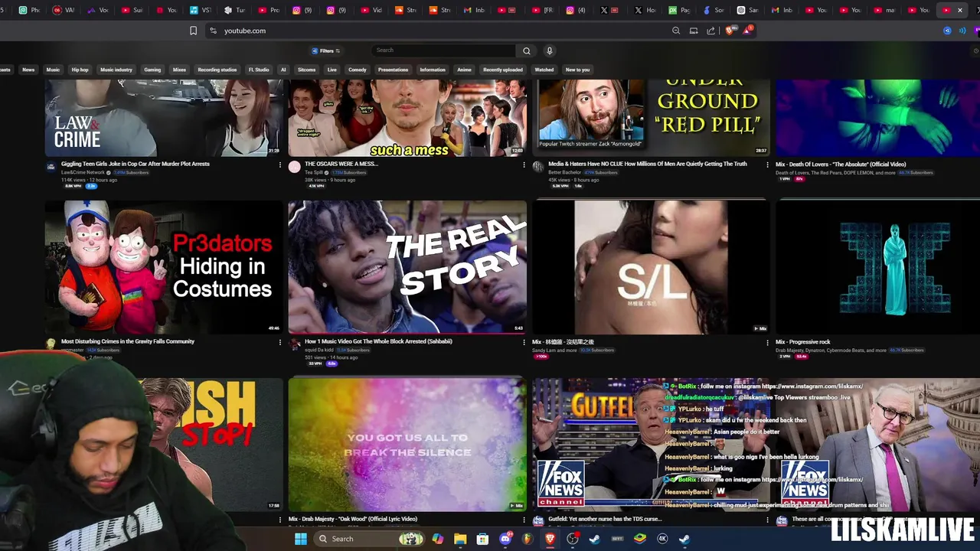The height and width of the screenshot is (551, 980).
Task: Open 4K Downloader from the taskbar
Action: click(x=662, y=539)
